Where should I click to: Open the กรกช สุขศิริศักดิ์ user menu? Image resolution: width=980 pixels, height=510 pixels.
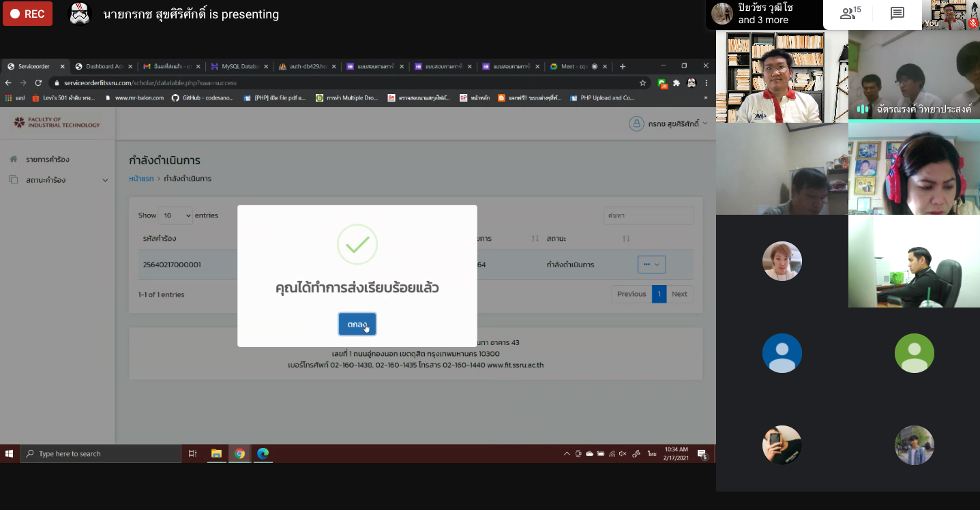click(x=668, y=123)
